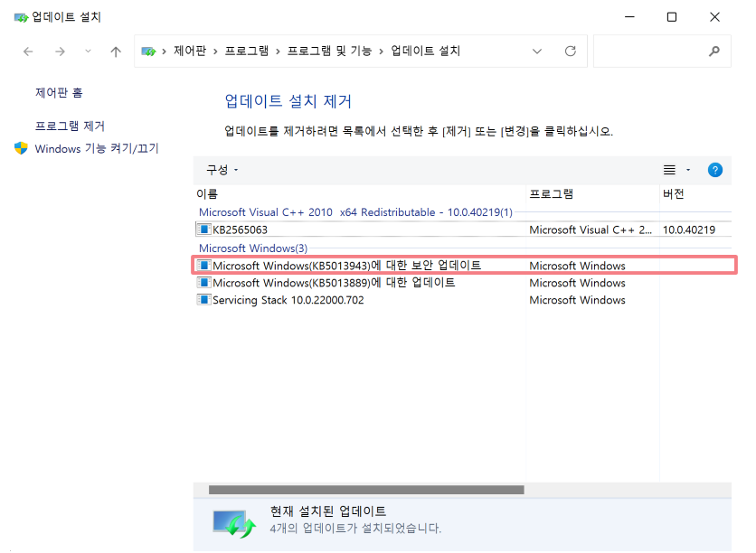This screenshot has width=756, height=553.
Task: Go up one folder level
Action: [116, 52]
